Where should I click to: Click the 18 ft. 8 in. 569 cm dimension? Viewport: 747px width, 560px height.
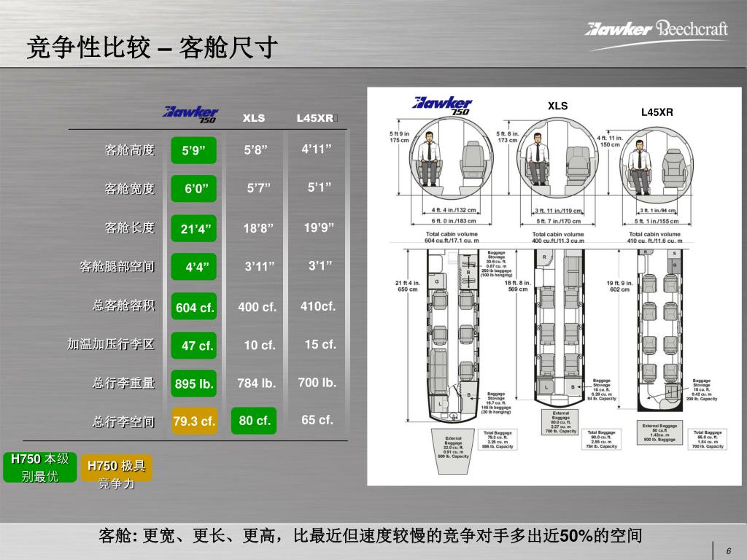pyautogui.click(x=517, y=286)
